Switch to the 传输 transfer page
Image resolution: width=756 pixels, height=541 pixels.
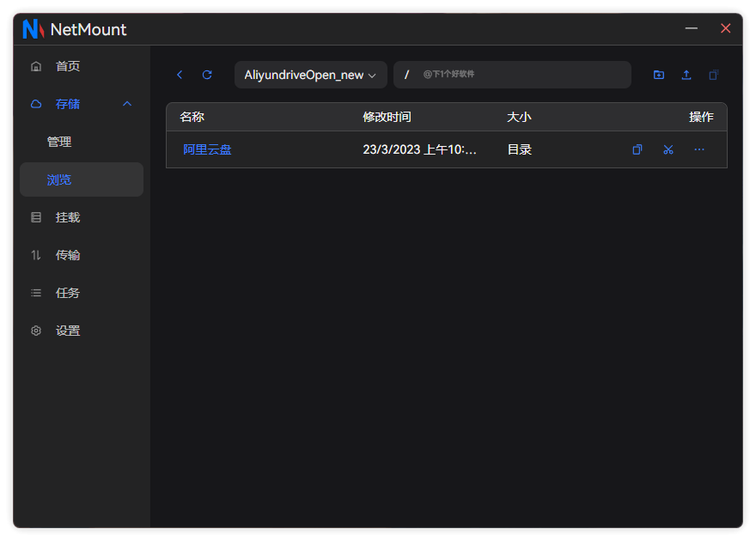pos(68,255)
